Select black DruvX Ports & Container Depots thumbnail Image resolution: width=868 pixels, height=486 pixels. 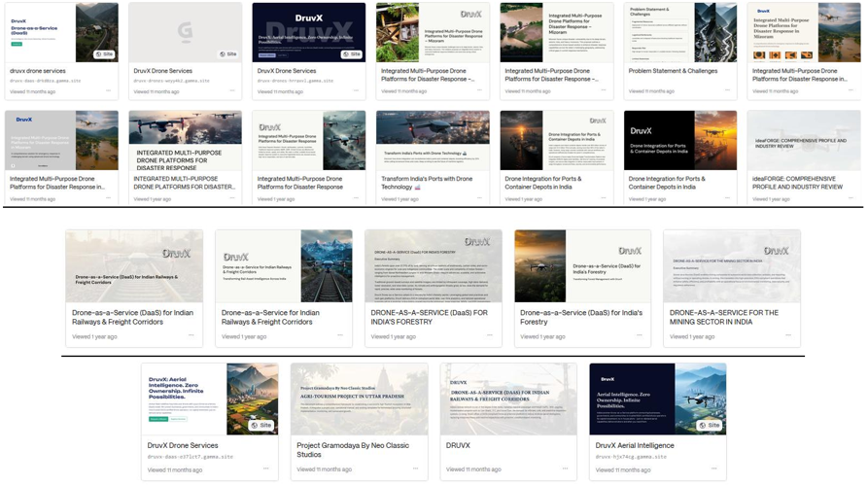point(680,141)
